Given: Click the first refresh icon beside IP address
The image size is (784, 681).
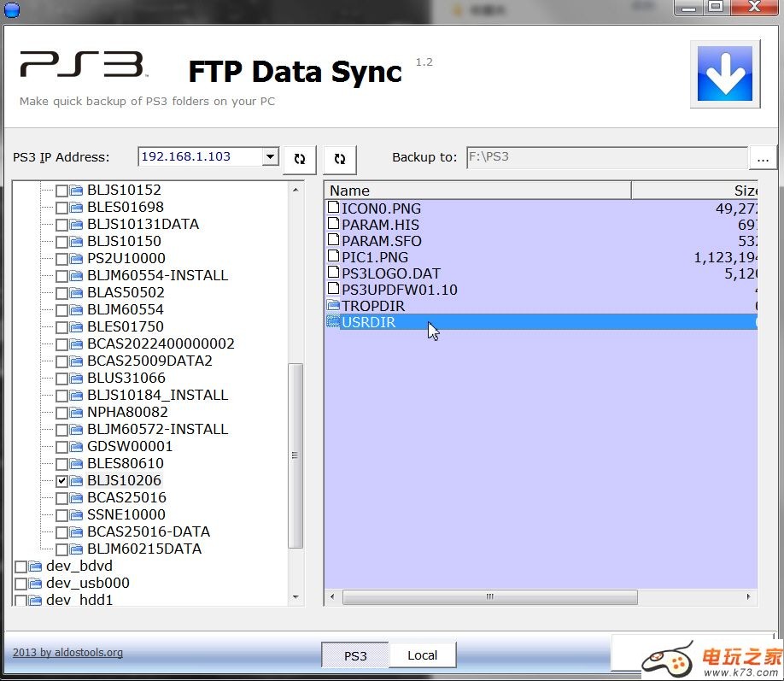Looking at the screenshot, I should [300, 159].
